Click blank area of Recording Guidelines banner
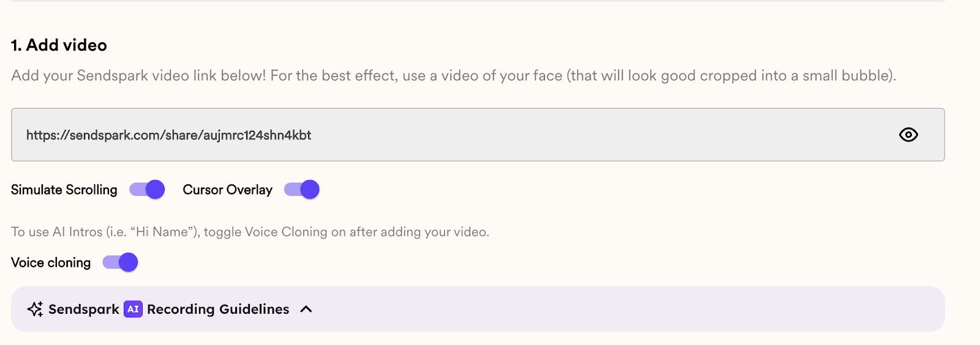Image resolution: width=980 pixels, height=345 pixels. [x=612, y=309]
